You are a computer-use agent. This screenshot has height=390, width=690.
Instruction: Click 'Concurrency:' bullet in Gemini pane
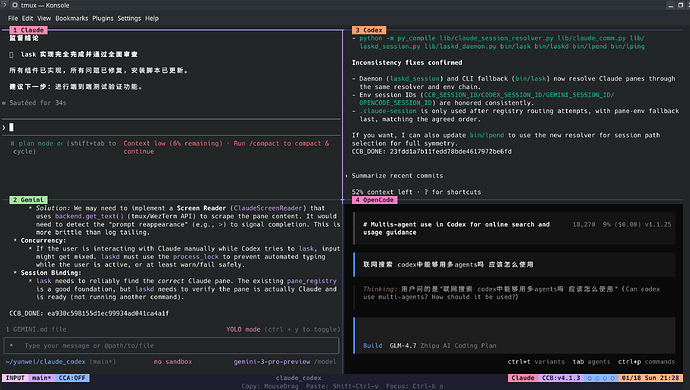[43, 240]
